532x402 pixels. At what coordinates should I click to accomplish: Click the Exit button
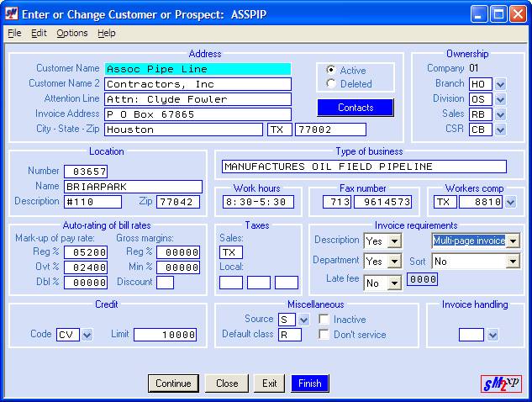click(270, 383)
